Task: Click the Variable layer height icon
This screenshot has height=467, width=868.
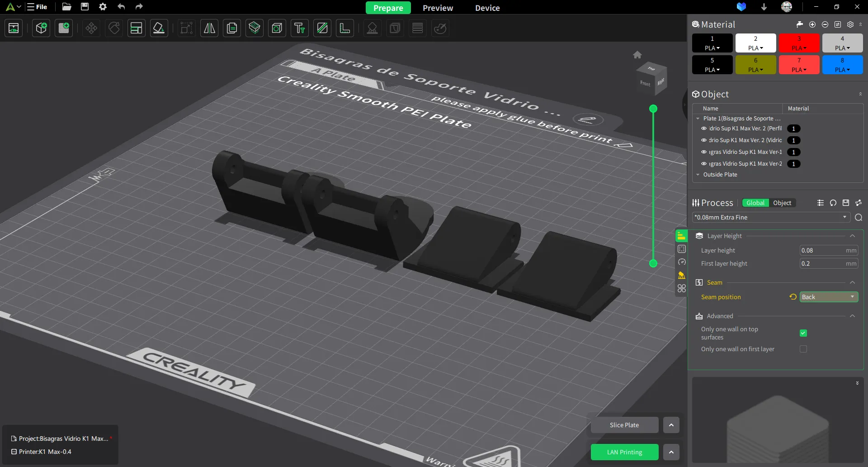Action: click(x=418, y=29)
